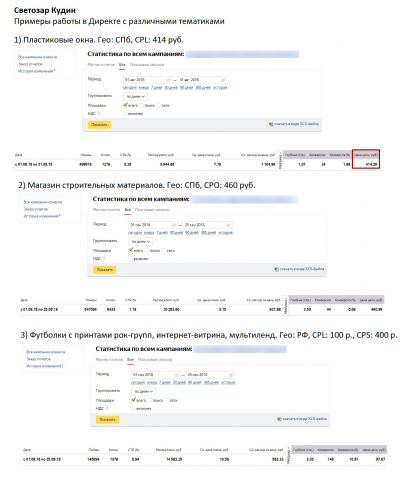411x480 pixels.
Task: Open end-date calendar icon in building materials report
Action: point(228,225)
